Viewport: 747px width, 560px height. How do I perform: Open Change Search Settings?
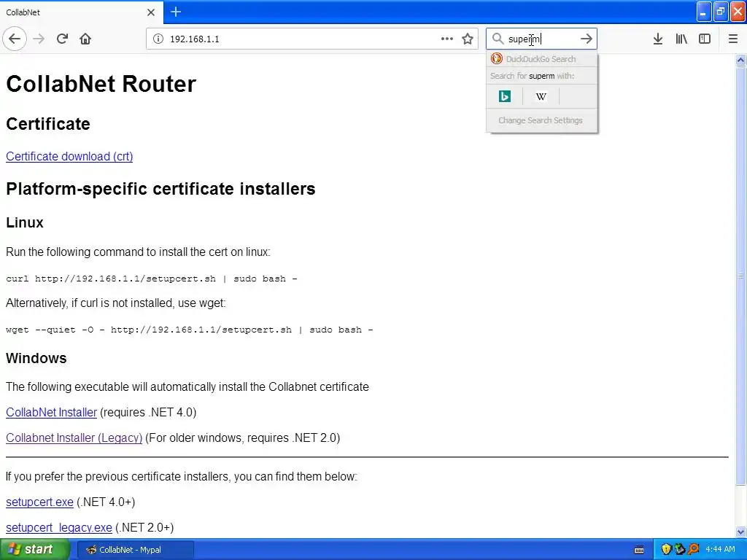tap(542, 120)
